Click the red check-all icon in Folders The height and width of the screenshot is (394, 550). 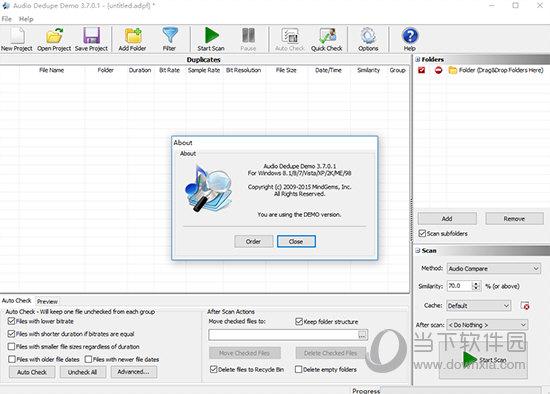point(422,70)
